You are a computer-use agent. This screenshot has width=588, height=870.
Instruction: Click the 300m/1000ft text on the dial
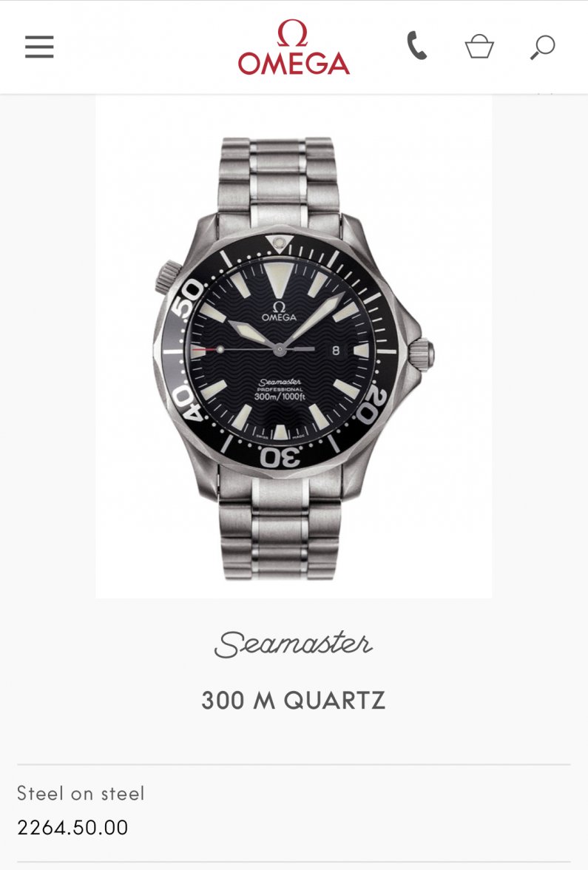click(280, 397)
